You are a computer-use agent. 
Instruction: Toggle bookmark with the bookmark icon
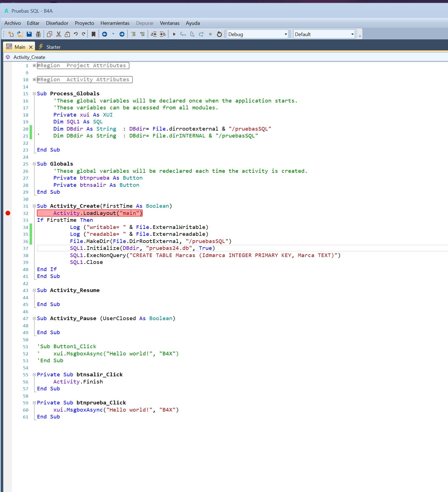tap(94, 34)
